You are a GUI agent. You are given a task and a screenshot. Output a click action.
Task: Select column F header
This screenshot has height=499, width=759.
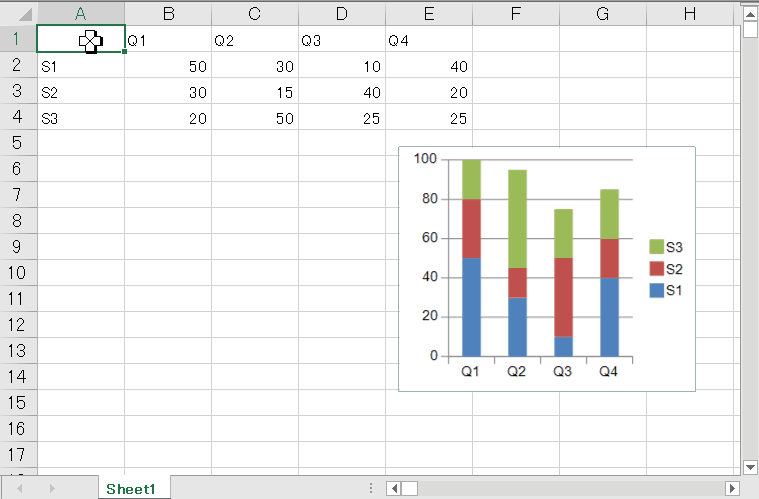(516, 14)
